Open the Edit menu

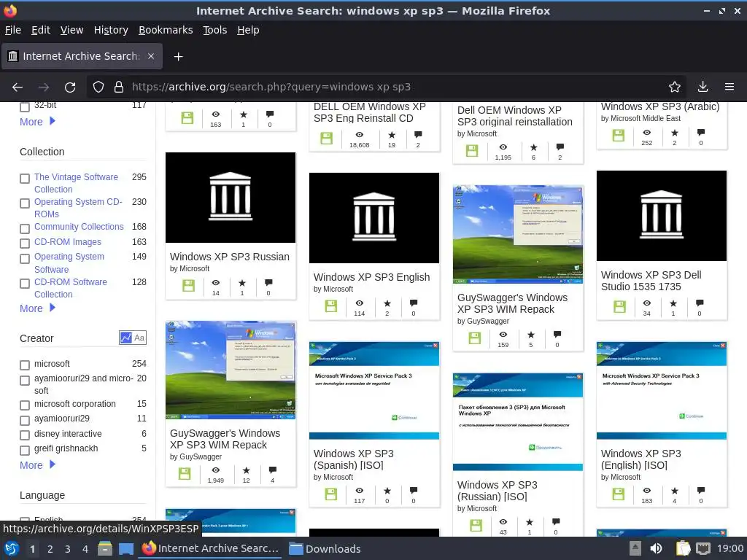click(41, 30)
